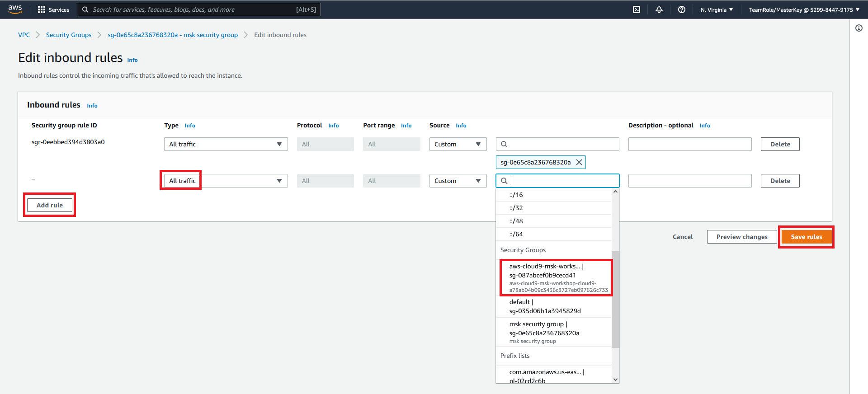Click the source dropdown scroll up arrow
Image resolution: width=868 pixels, height=394 pixels.
tap(615, 192)
